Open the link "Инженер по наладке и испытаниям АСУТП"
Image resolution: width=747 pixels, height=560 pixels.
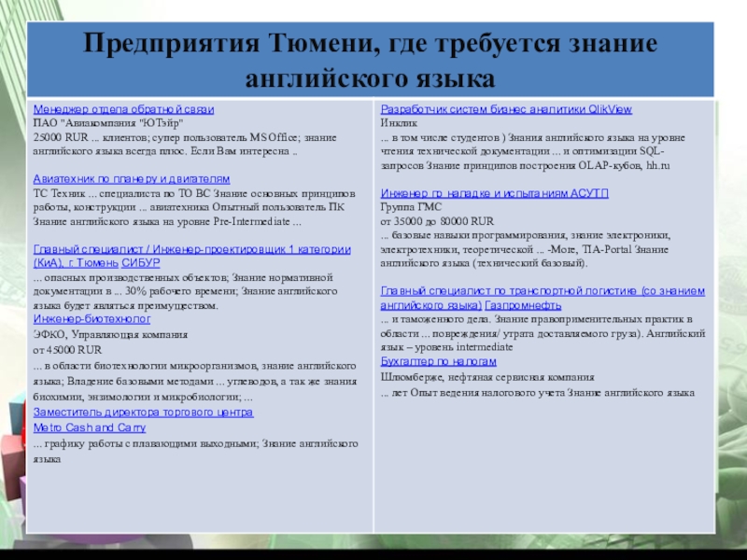(x=495, y=193)
